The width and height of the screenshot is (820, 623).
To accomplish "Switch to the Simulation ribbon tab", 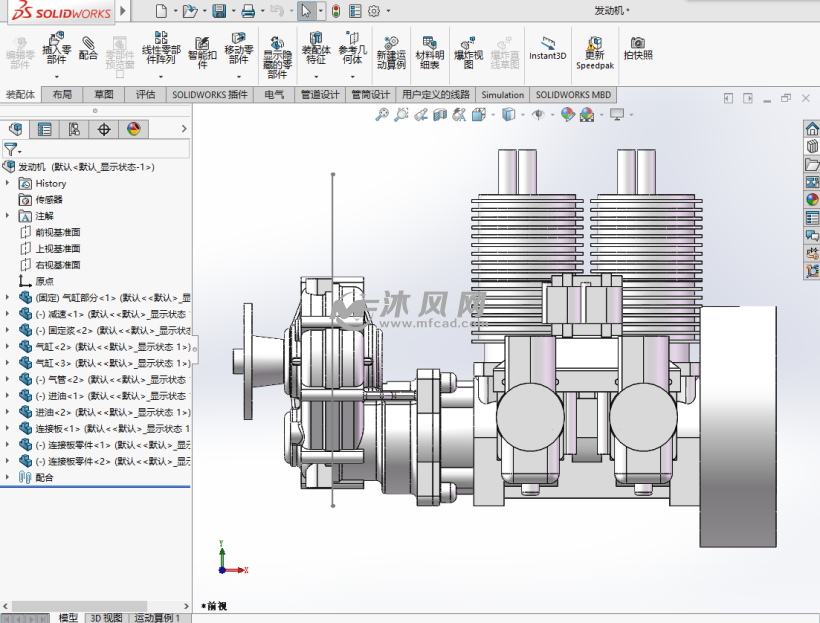I will click(502, 95).
